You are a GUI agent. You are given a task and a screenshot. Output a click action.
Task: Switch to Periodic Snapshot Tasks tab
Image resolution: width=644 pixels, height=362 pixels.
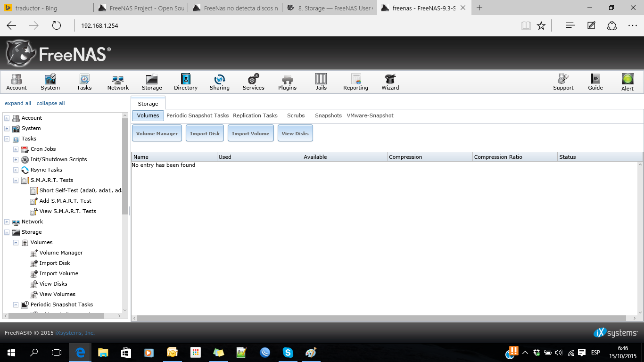click(x=198, y=115)
